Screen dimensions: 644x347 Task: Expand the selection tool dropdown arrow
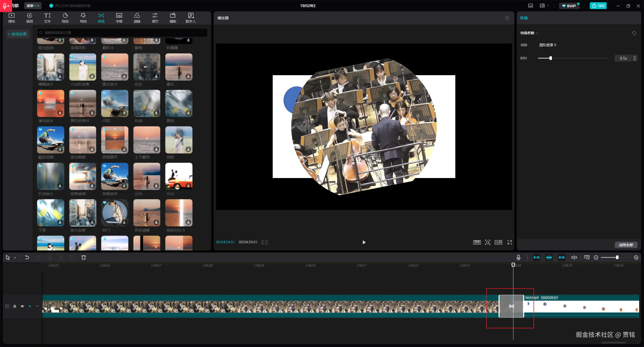coord(15,258)
